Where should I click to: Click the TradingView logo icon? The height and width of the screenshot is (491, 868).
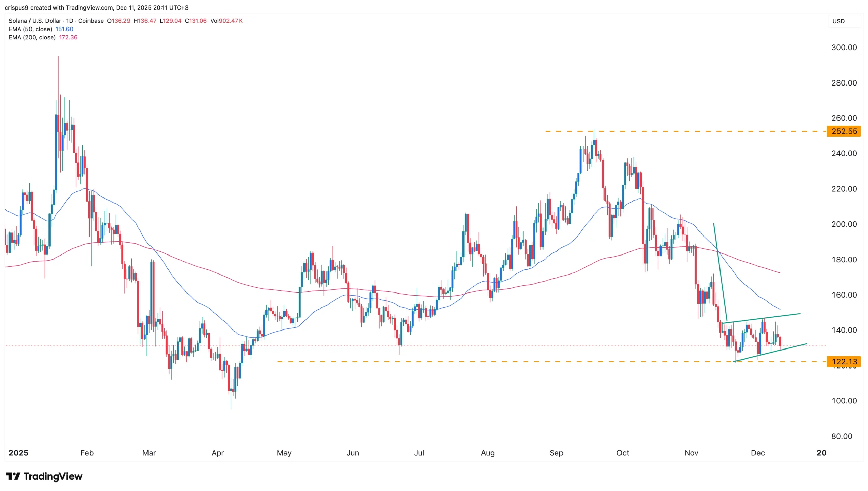pyautogui.click(x=13, y=476)
